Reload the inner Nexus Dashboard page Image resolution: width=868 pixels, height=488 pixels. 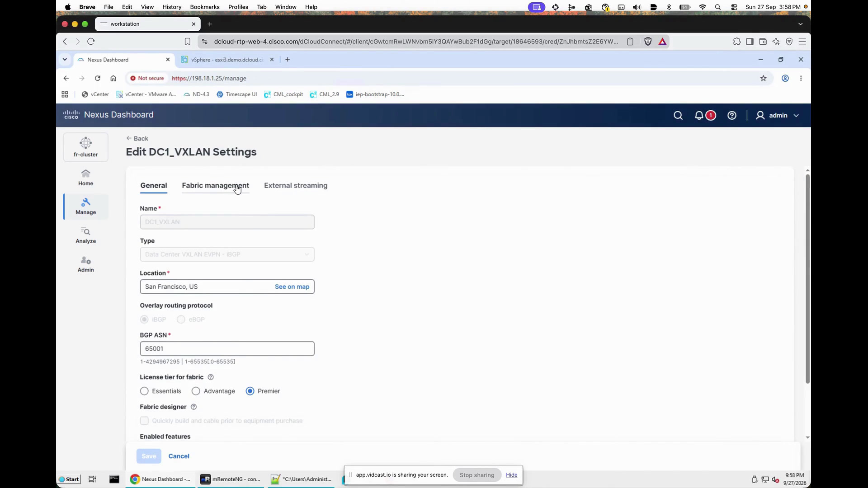click(x=97, y=78)
